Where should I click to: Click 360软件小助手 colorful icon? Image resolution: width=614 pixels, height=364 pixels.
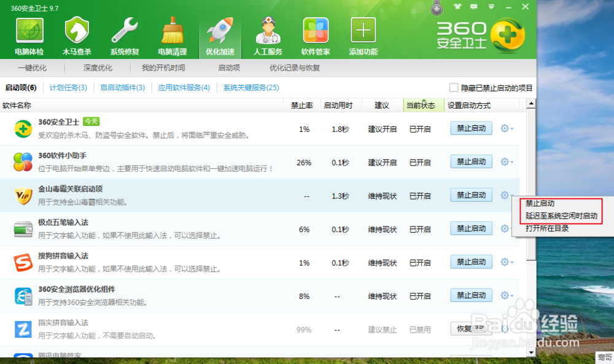click(x=23, y=162)
